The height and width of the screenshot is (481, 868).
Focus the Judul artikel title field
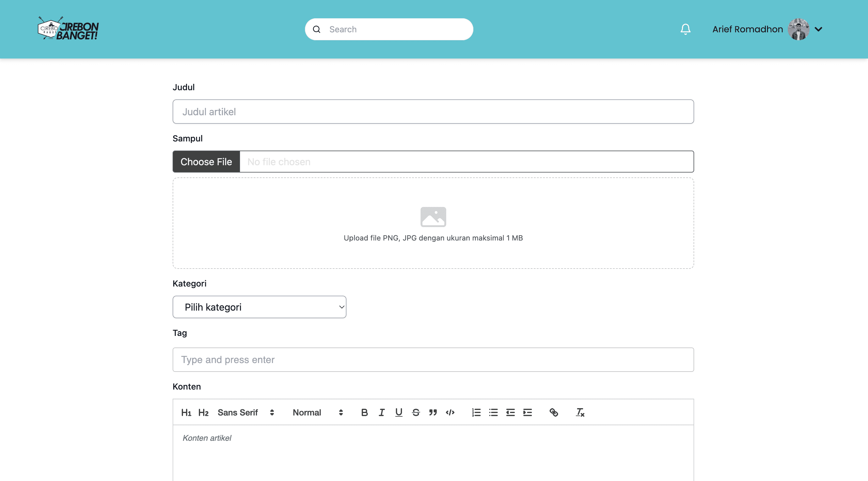click(x=433, y=112)
